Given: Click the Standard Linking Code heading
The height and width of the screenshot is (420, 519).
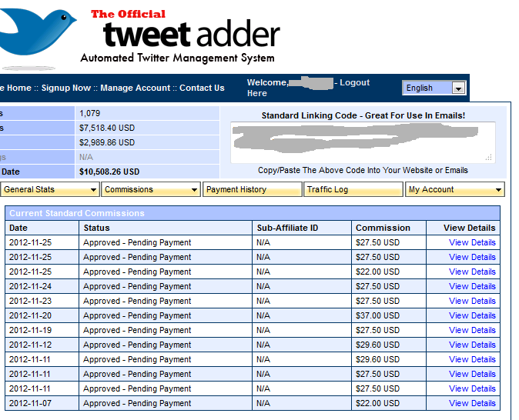Looking at the screenshot, I should (x=363, y=115).
